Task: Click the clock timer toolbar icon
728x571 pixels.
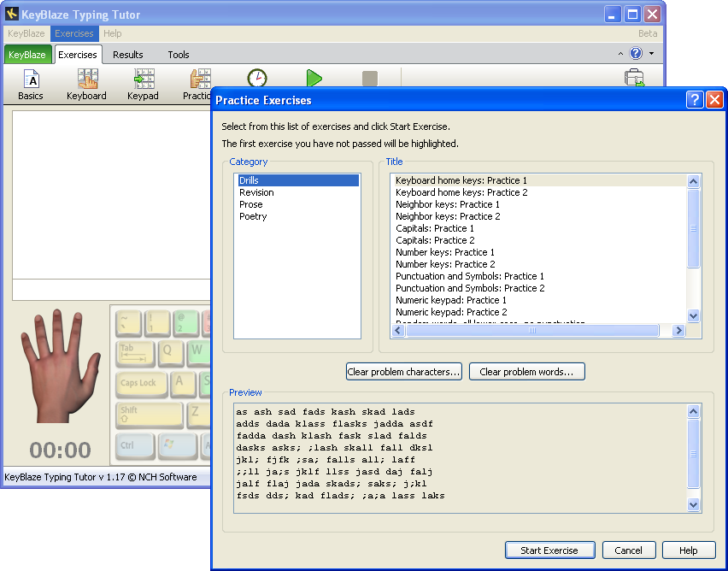Action: (x=256, y=78)
